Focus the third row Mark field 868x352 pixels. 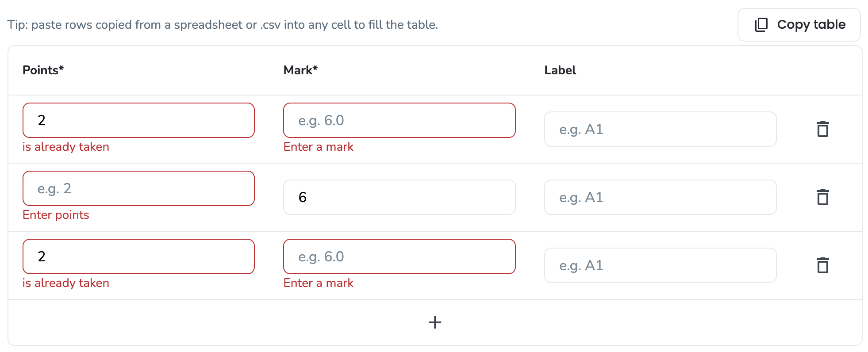399,256
